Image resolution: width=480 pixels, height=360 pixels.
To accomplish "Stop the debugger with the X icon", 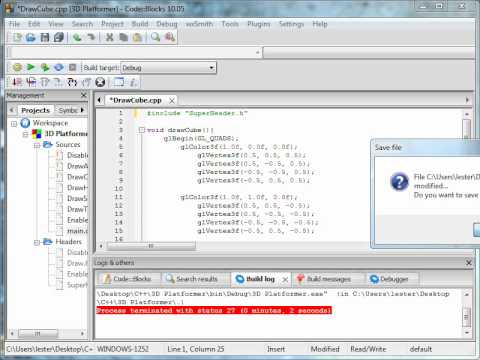I will pyautogui.click(x=100, y=82).
